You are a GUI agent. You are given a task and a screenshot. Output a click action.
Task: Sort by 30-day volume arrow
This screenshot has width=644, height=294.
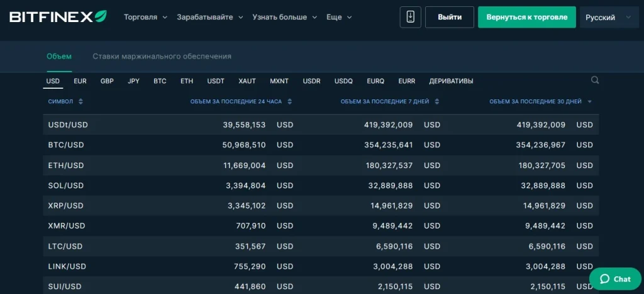pos(590,101)
